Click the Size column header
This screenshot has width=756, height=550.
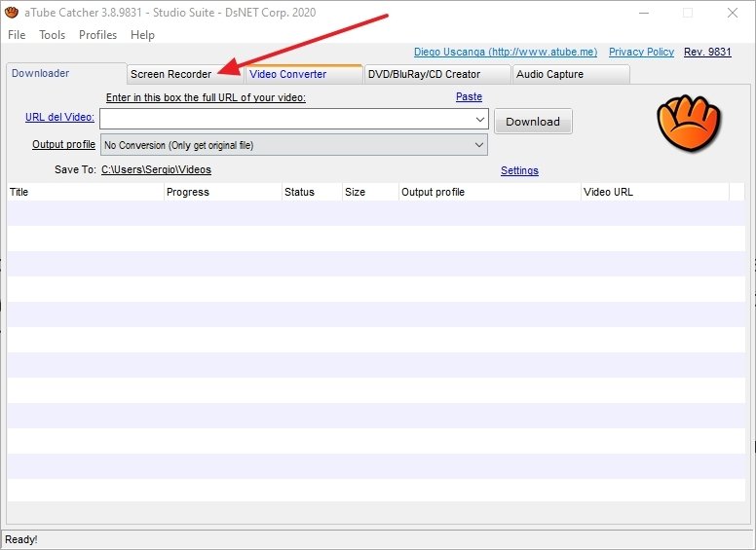(370, 192)
